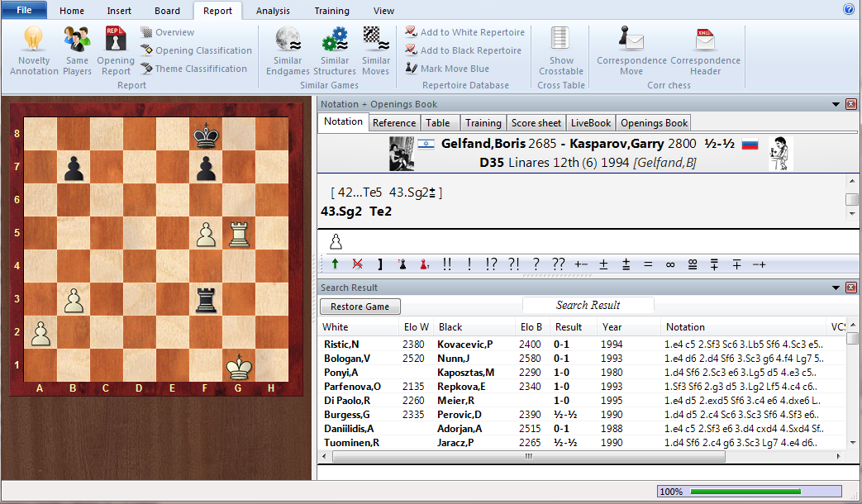Screen dimensions: 862x504
Task: Open the Reference tab
Action: (x=394, y=123)
